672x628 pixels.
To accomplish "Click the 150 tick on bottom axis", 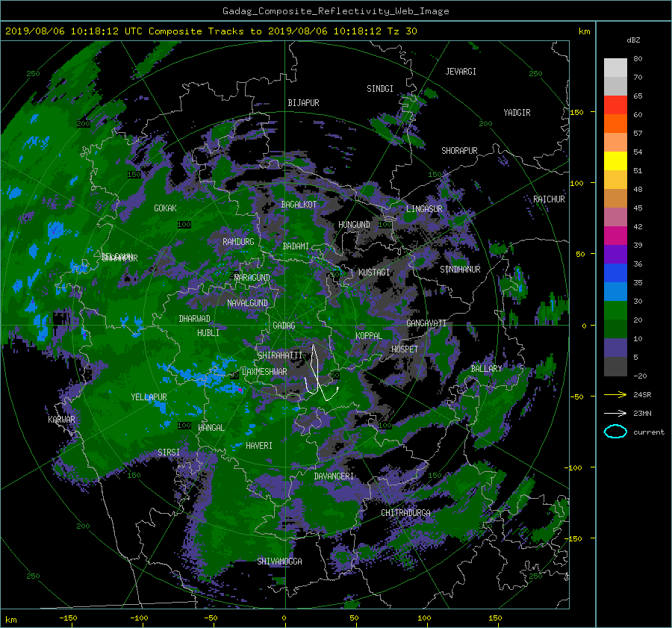I will [x=495, y=618].
